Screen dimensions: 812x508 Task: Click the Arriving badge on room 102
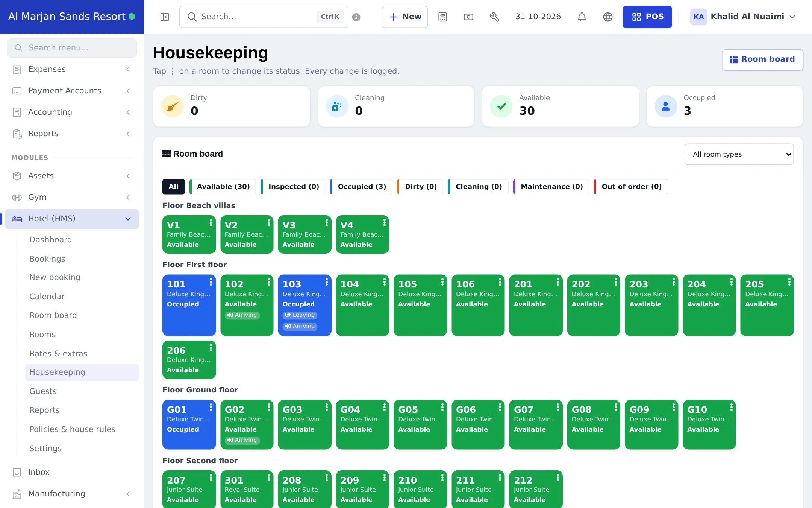pos(242,315)
